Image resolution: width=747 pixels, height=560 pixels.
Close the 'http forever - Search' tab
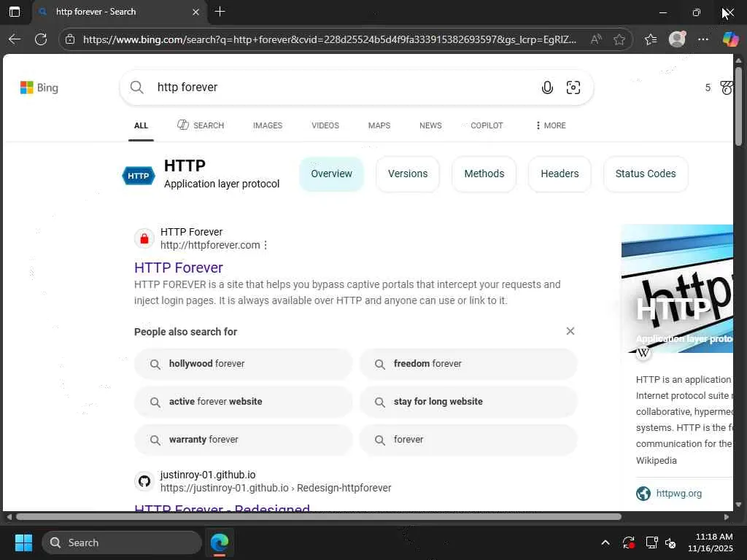coord(196,12)
